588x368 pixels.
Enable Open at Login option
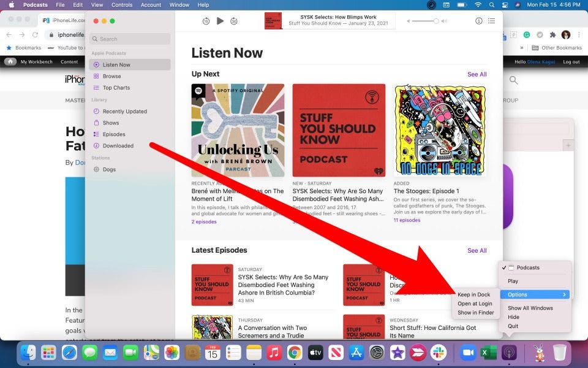pos(475,304)
